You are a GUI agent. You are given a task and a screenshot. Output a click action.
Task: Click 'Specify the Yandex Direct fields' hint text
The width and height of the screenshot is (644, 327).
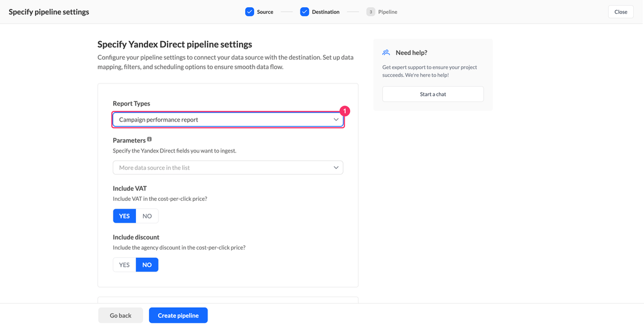(175, 151)
